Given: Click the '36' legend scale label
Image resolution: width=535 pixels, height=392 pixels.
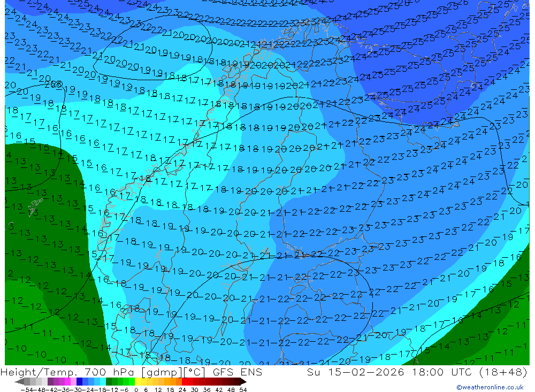Looking at the screenshot, I should pyautogui.click(x=207, y=389).
